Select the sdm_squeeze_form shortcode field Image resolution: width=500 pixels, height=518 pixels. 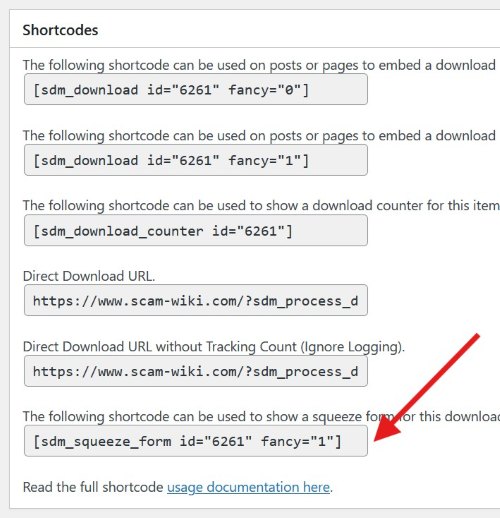(196, 441)
